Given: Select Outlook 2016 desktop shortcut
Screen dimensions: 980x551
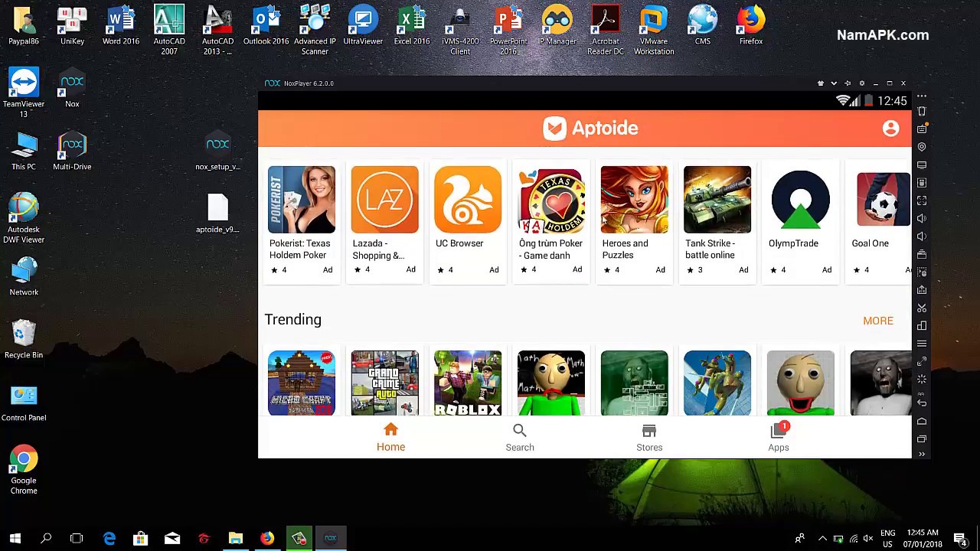Looking at the screenshot, I should click(266, 26).
